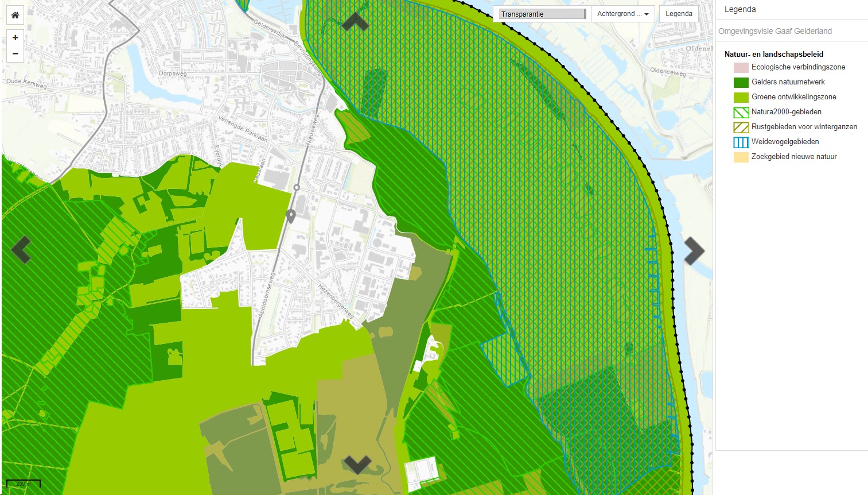Click the Gelders natuurnetwerk green swatch
Screen dimensions: 868x495
[x=741, y=82]
